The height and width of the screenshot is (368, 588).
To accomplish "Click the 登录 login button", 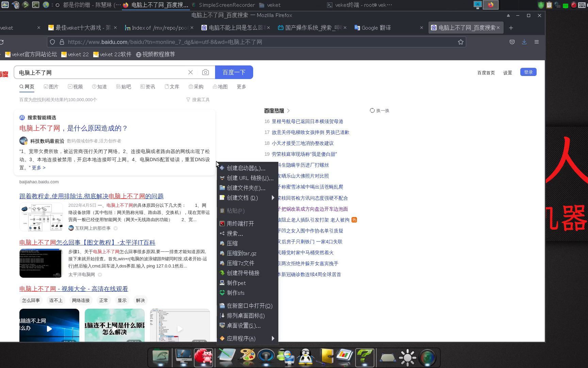I will (528, 72).
